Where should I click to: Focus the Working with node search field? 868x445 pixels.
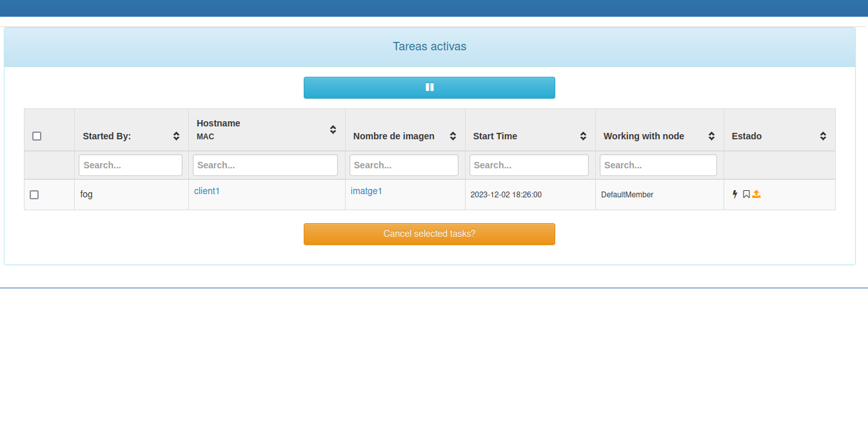(658, 165)
